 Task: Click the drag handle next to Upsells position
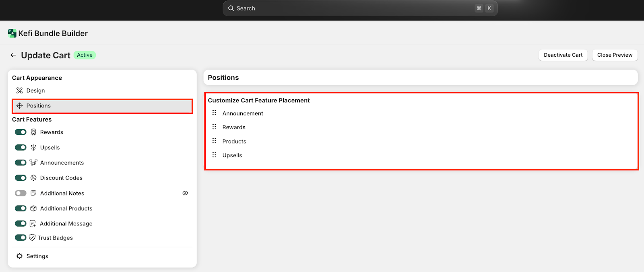[214, 155]
